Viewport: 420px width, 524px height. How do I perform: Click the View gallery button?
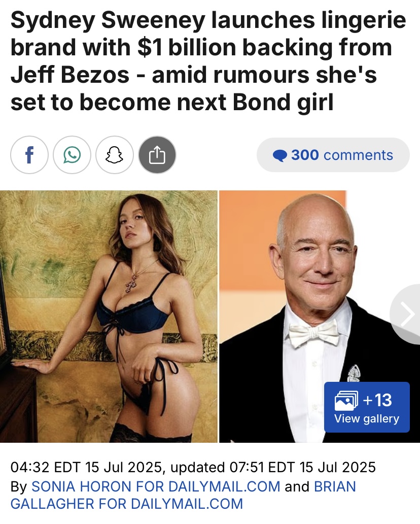click(x=367, y=407)
